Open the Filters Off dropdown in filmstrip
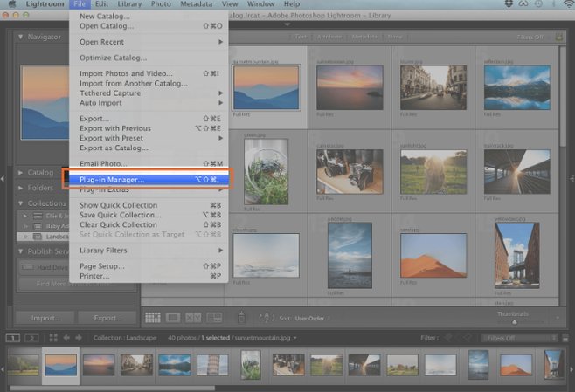This screenshot has height=392, width=575. click(519, 338)
